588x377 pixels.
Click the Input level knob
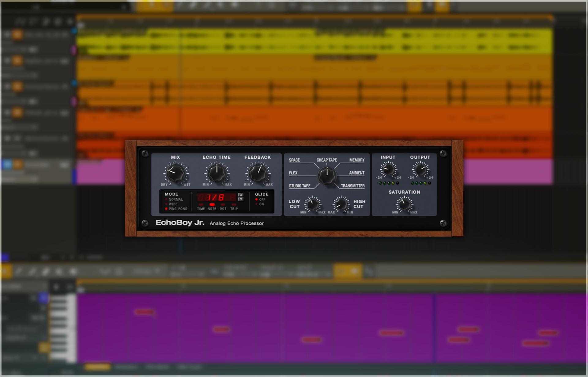[x=388, y=169]
